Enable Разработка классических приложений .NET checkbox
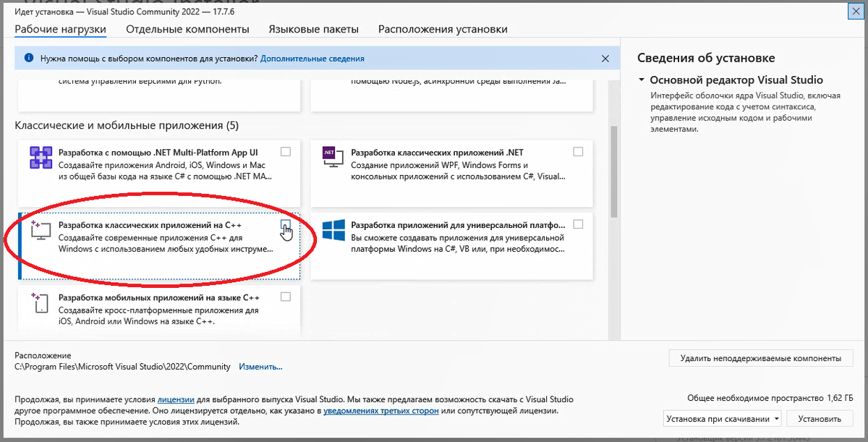868x442 pixels. coord(578,152)
